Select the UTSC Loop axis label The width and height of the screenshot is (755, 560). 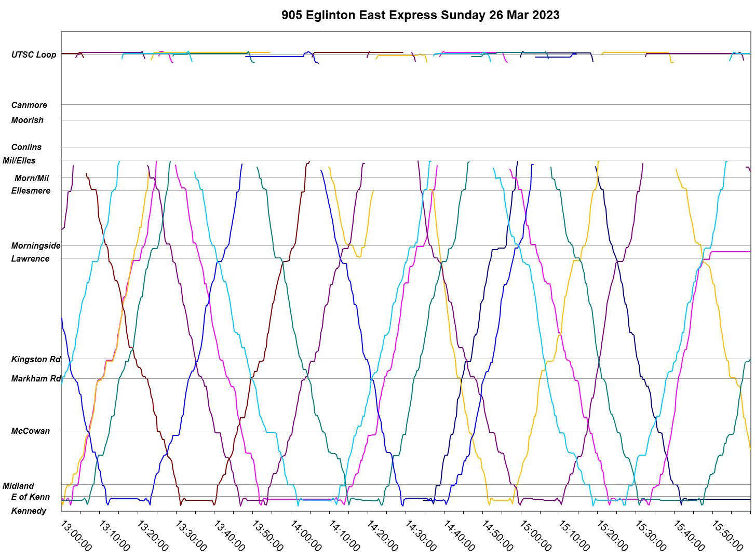[x=34, y=54]
